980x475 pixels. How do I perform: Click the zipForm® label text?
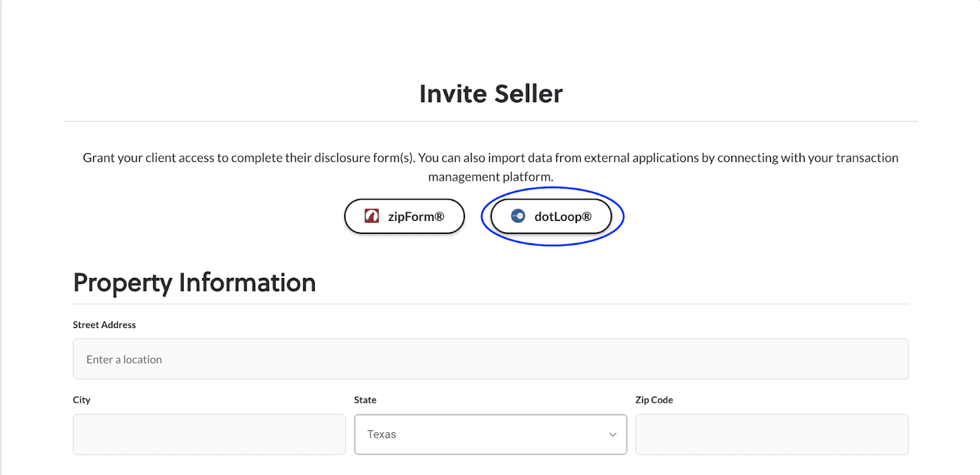(x=417, y=217)
